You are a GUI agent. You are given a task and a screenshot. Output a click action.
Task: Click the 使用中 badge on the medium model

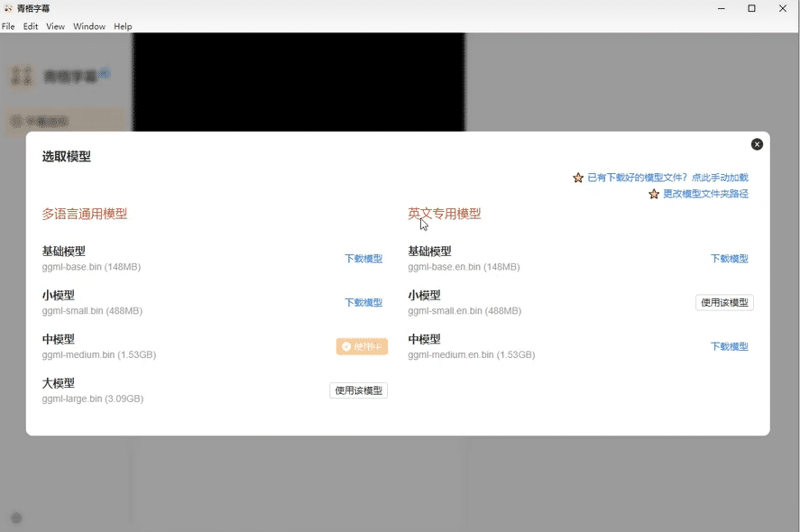pyautogui.click(x=362, y=346)
